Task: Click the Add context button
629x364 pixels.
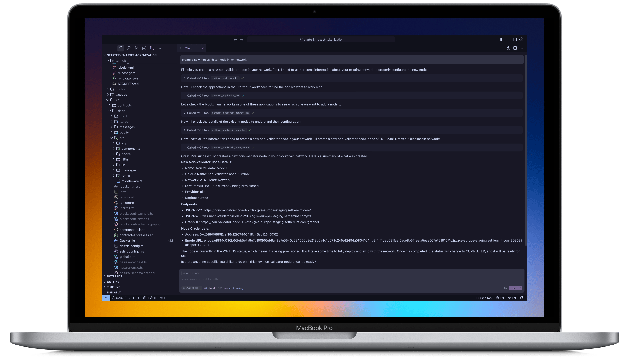Action: [192, 273]
